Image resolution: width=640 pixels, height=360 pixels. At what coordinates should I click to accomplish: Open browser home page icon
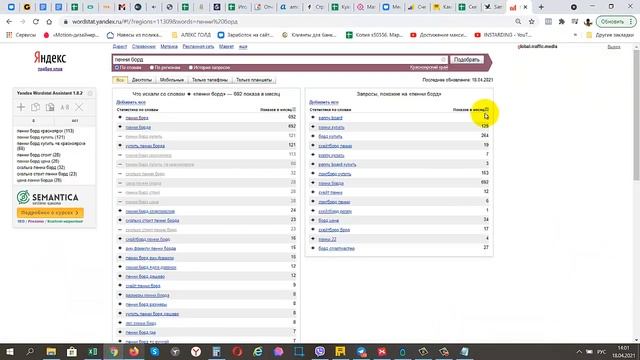point(49,22)
